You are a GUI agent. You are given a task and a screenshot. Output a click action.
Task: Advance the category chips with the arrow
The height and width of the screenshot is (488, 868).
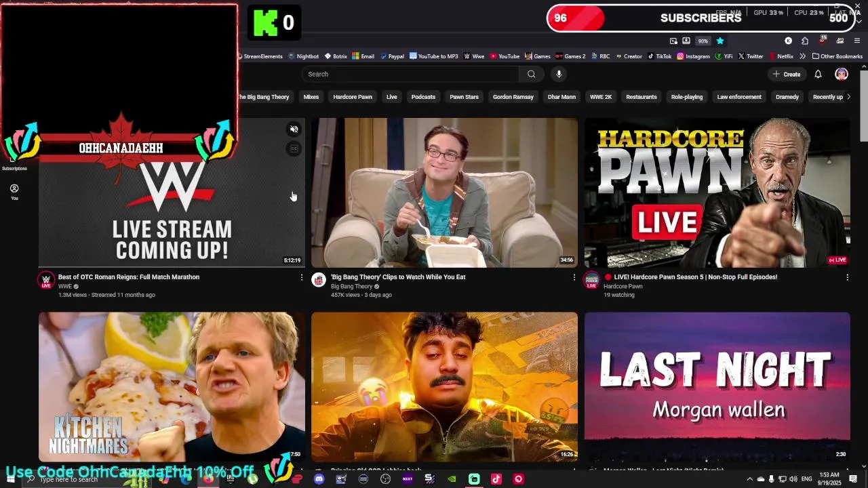pyautogui.click(x=848, y=97)
